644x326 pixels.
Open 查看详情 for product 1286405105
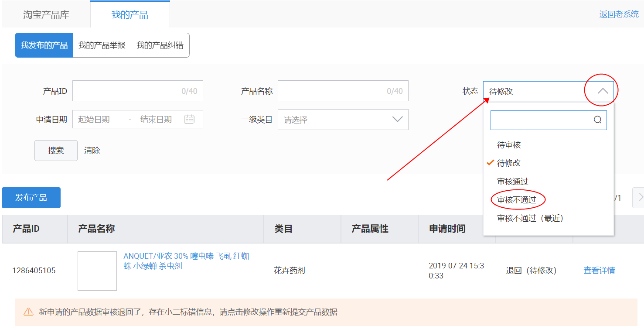599,271
